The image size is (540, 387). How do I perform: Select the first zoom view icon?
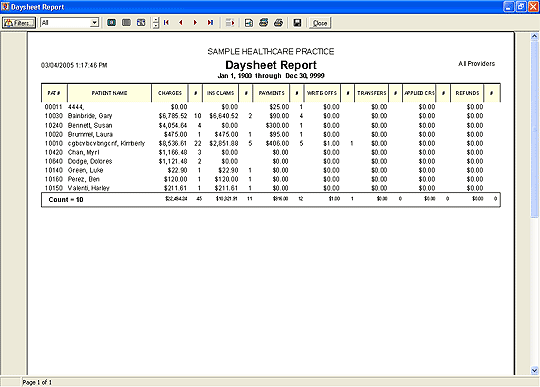111,23
